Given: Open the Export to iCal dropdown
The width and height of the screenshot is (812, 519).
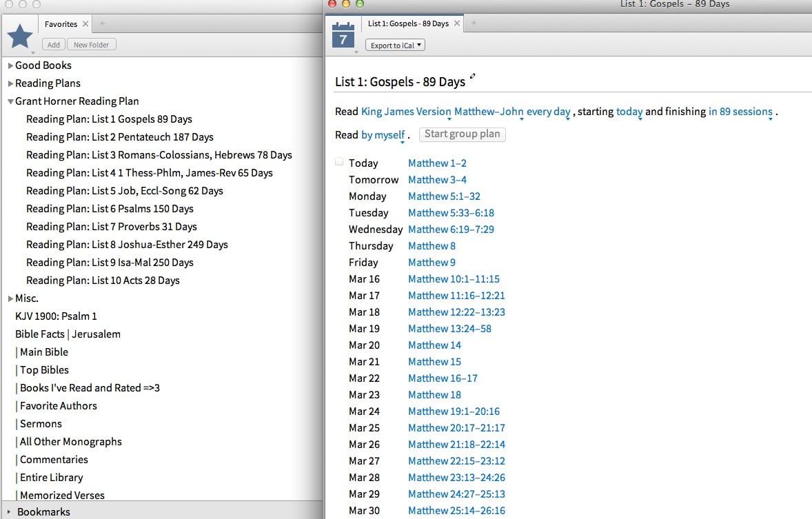Looking at the screenshot, I should 394,45.
